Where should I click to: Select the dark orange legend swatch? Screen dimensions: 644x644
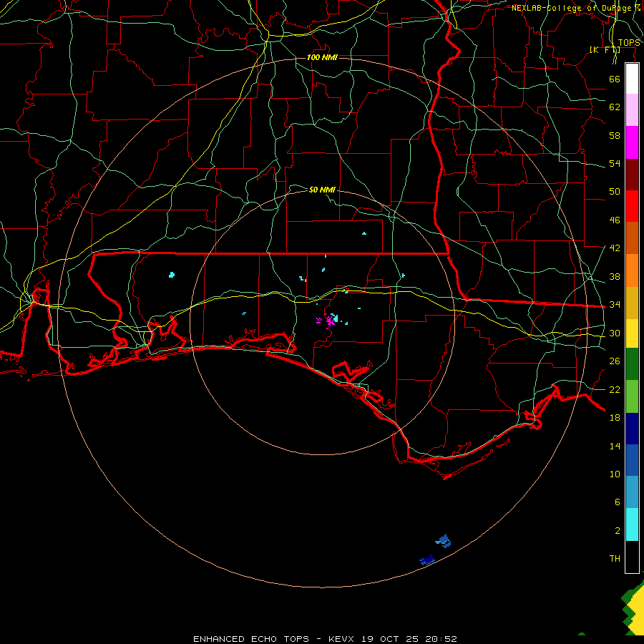tap(632, 238)
